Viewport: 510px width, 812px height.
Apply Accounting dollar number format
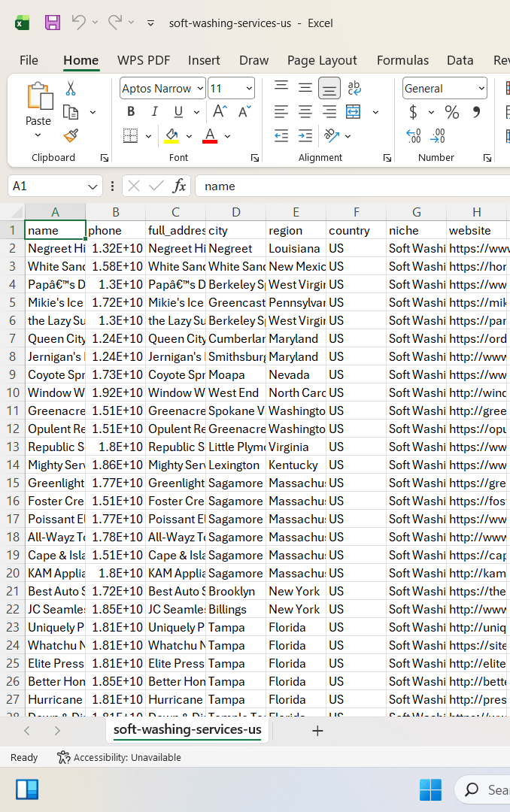(413, 112)
